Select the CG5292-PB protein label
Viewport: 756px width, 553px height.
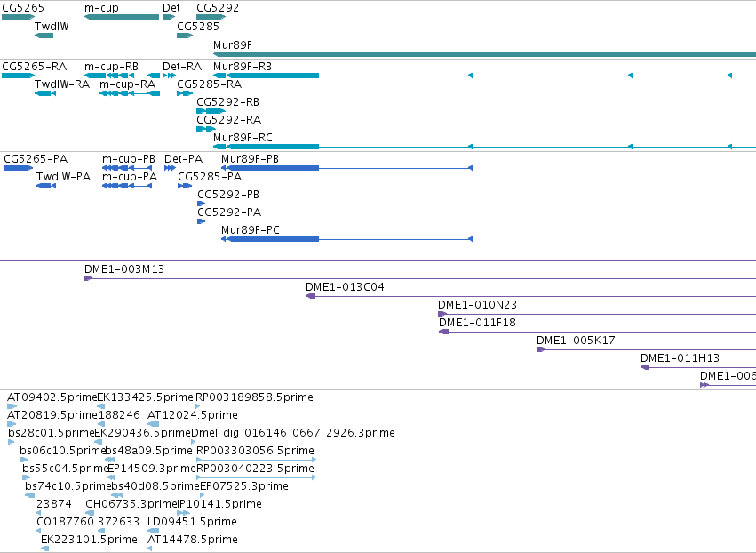coord(228,195)
